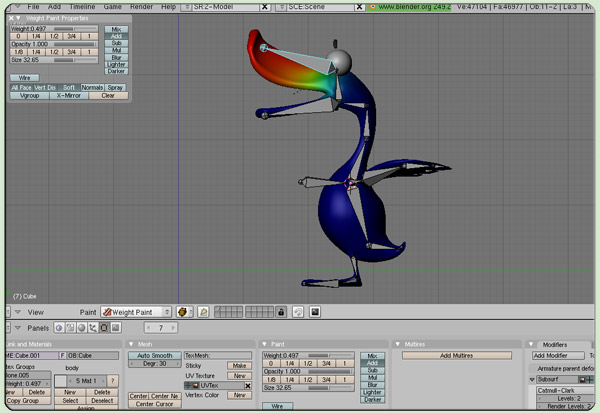Click the Add Modifier button

[558, 356]
